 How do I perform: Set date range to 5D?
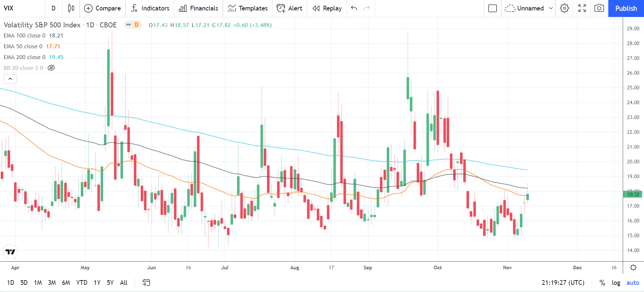click(x=24, y=283)
